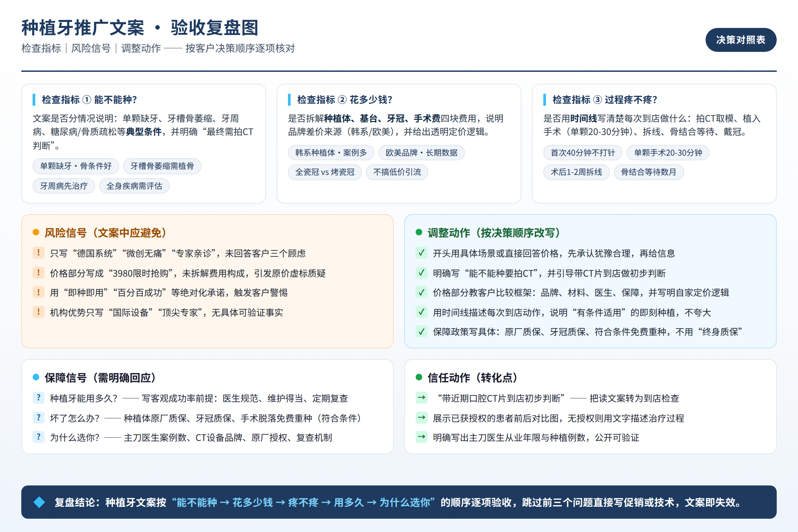Click the 风险信号(文案中应避免) heading
798x532 pixels.
(x=106, y=233)
